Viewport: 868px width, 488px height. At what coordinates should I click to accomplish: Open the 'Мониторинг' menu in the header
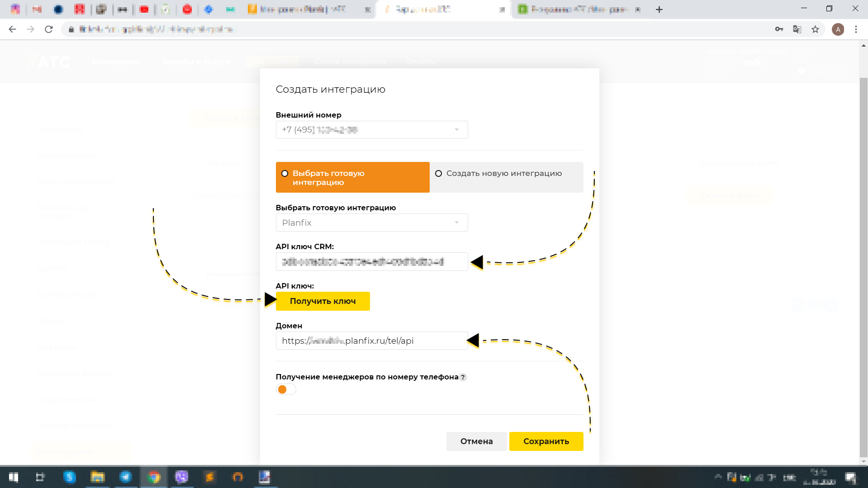pos(116,62)
